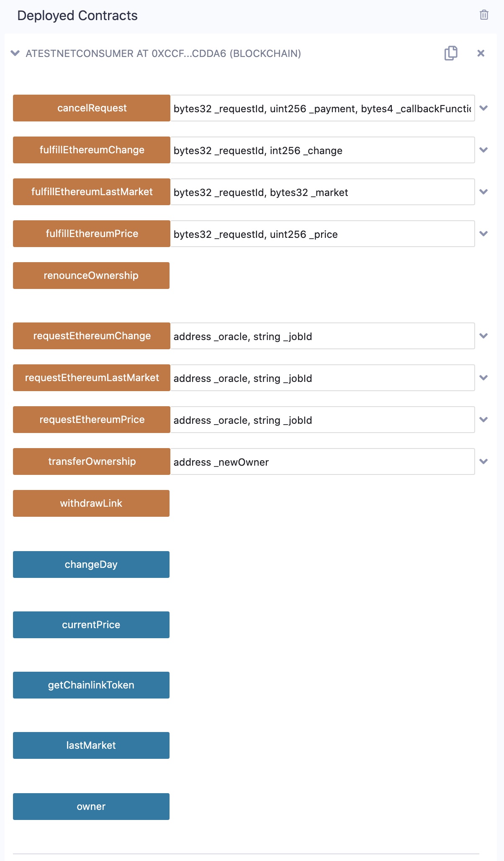Screen dimensions: 504x861
Task: Click the requestEthereumPrice button
Action: point(92,420)
